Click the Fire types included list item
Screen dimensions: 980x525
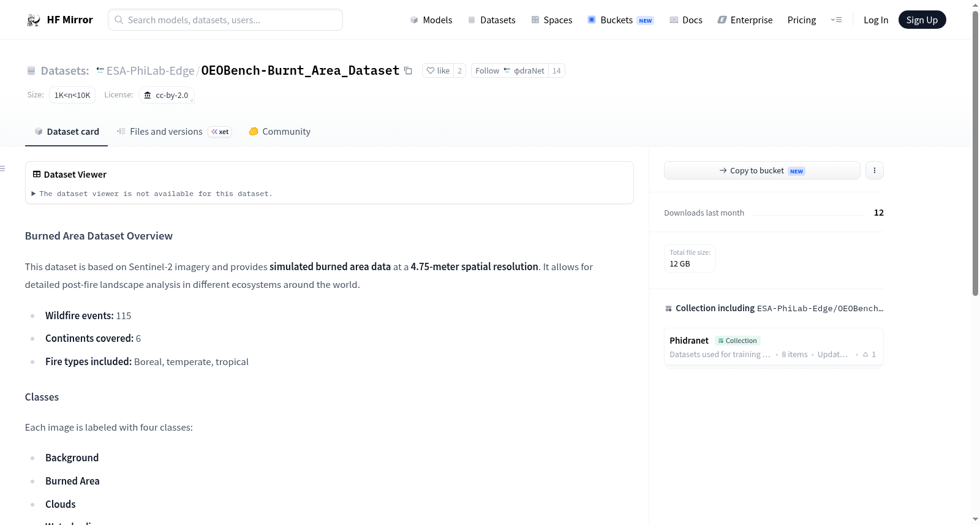click(147, 361)
